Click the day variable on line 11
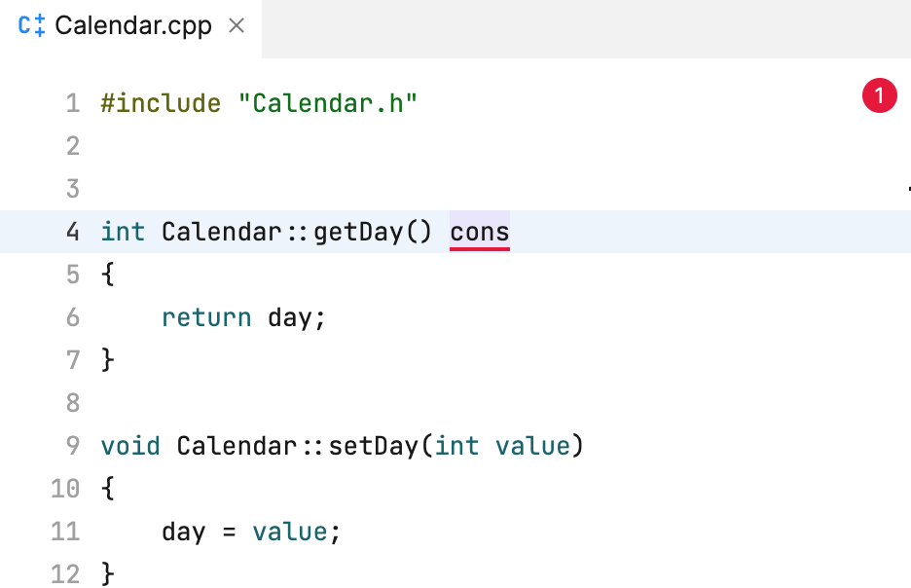The width and height of the screenshot is (911, 588). [x=184, y=532]
